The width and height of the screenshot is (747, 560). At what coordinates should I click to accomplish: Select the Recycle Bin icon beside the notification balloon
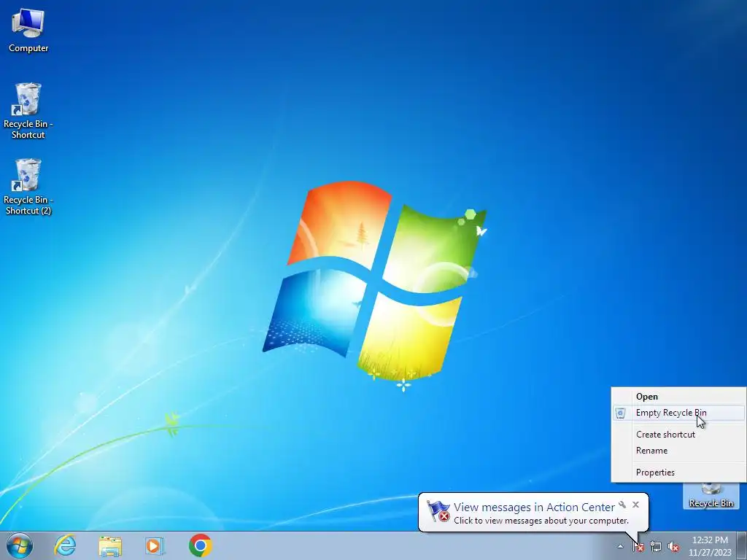tap(711, 496)
